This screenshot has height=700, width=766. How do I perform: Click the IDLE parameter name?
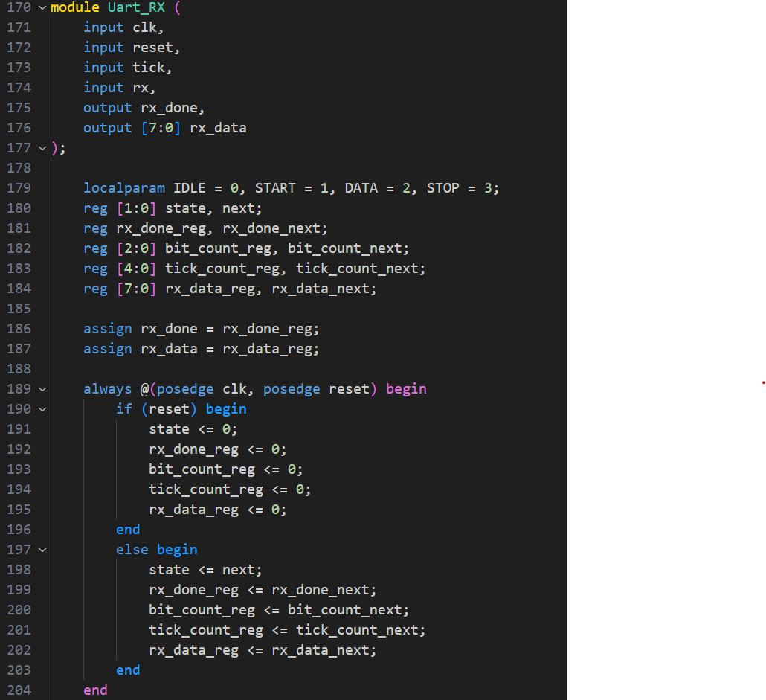(x=190, y=188)
